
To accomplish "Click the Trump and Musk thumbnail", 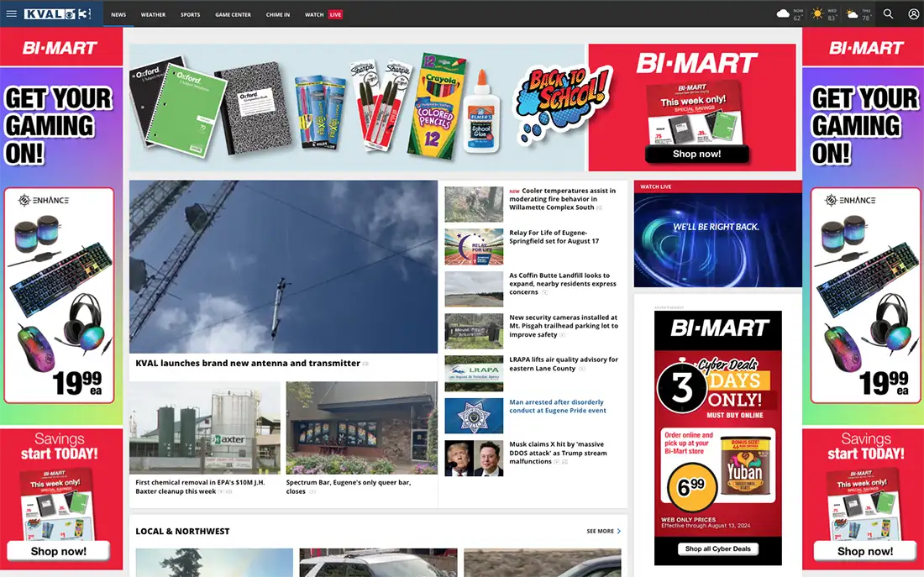I will pyautogui.click(x=474, y=458).
